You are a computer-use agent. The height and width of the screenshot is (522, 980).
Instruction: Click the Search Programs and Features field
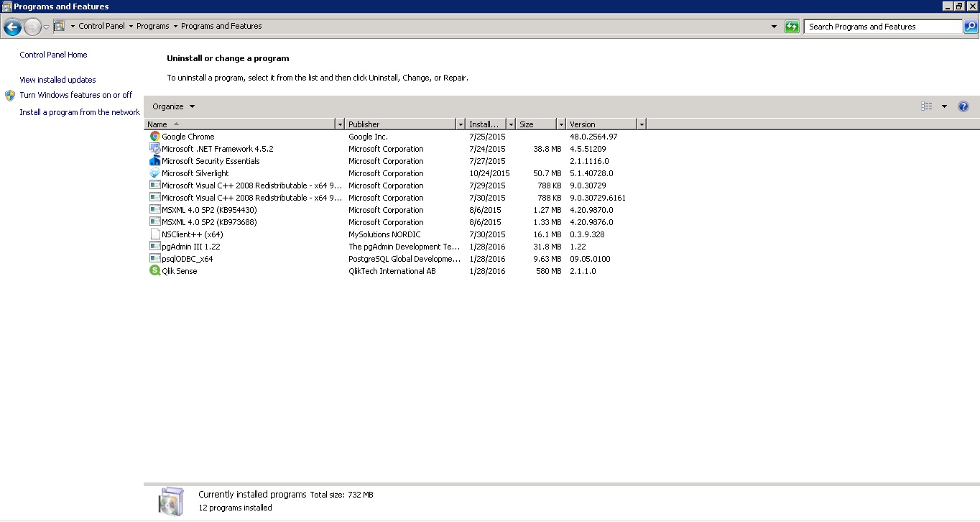coord(883,27)
